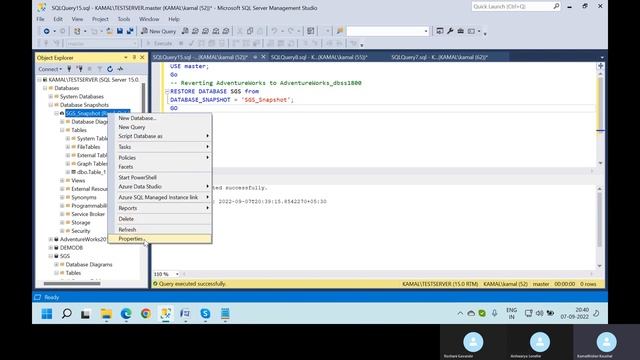Click the Copy icon in the toolbar
The image size is (640, 360).
[x=250, y=31]
